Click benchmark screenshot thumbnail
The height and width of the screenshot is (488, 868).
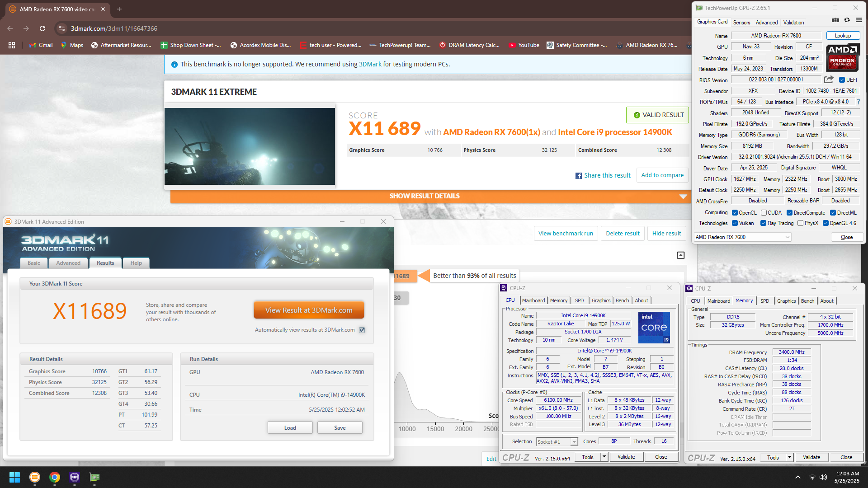(250, 146)
